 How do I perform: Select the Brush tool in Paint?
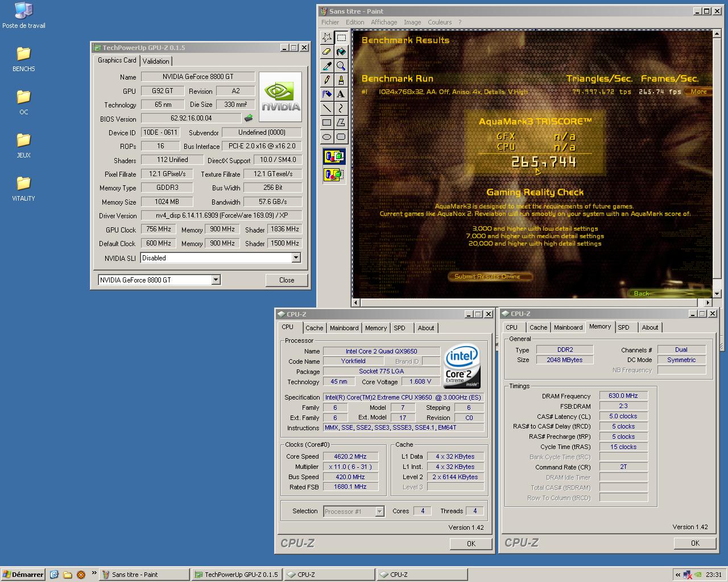click(341, 80)
